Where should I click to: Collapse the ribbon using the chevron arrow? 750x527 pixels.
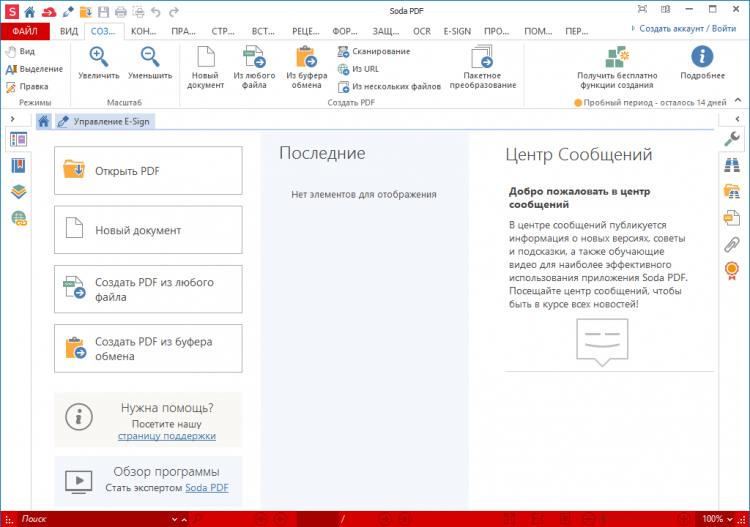click(736, 101)
